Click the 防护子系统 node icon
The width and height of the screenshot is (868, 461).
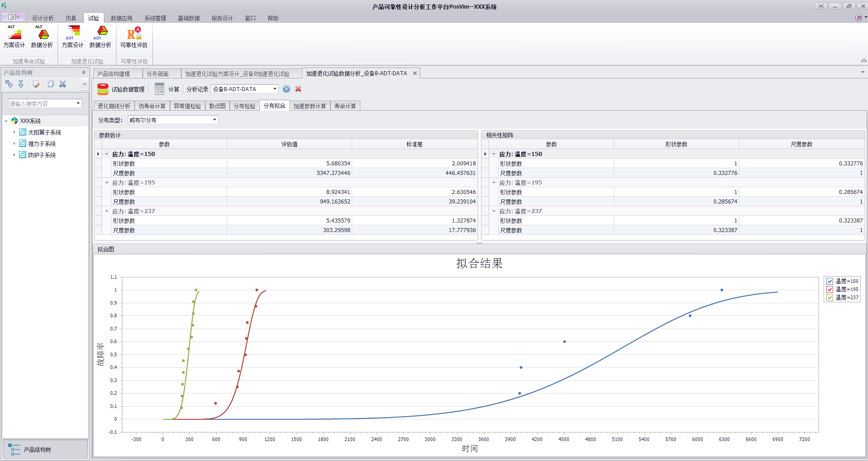point(23,155)
